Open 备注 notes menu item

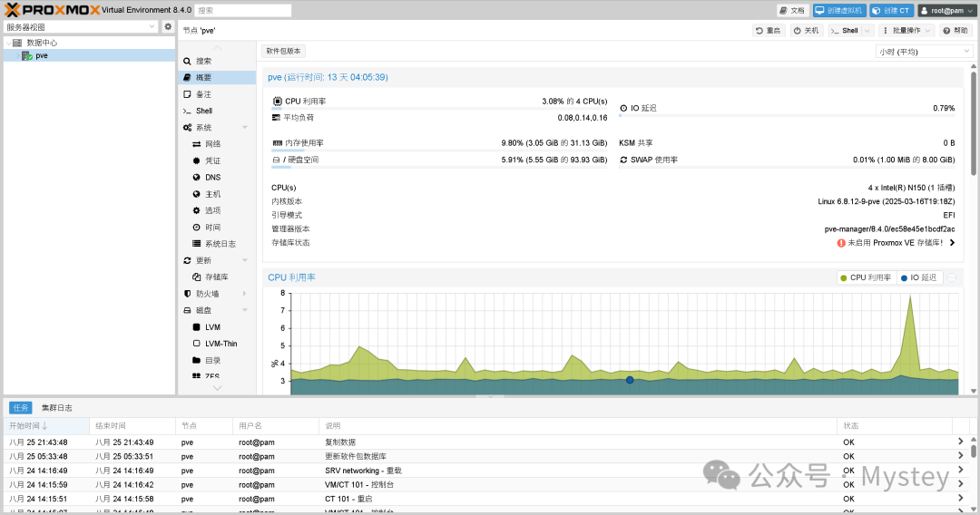click(217, 94)
